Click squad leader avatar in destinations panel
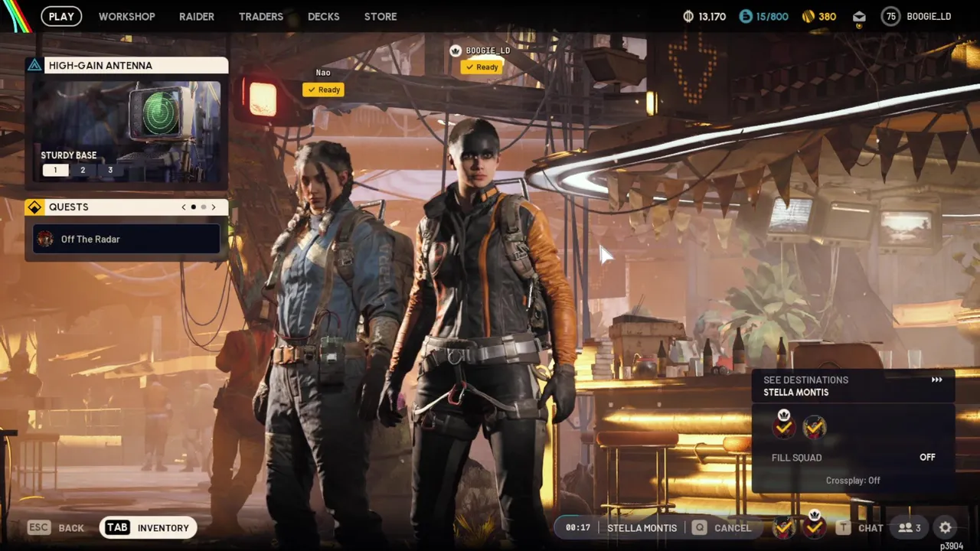Screen dimensions: 980x551 784,425
